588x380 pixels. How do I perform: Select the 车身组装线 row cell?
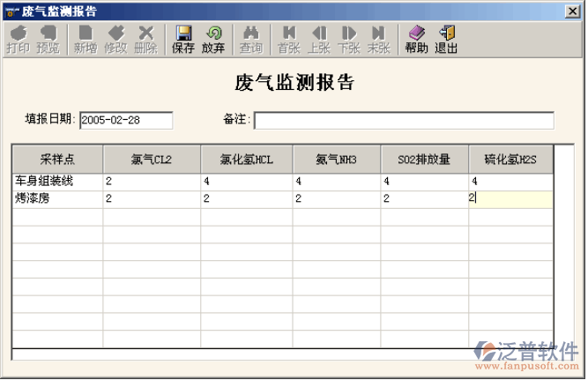(57, 182)
